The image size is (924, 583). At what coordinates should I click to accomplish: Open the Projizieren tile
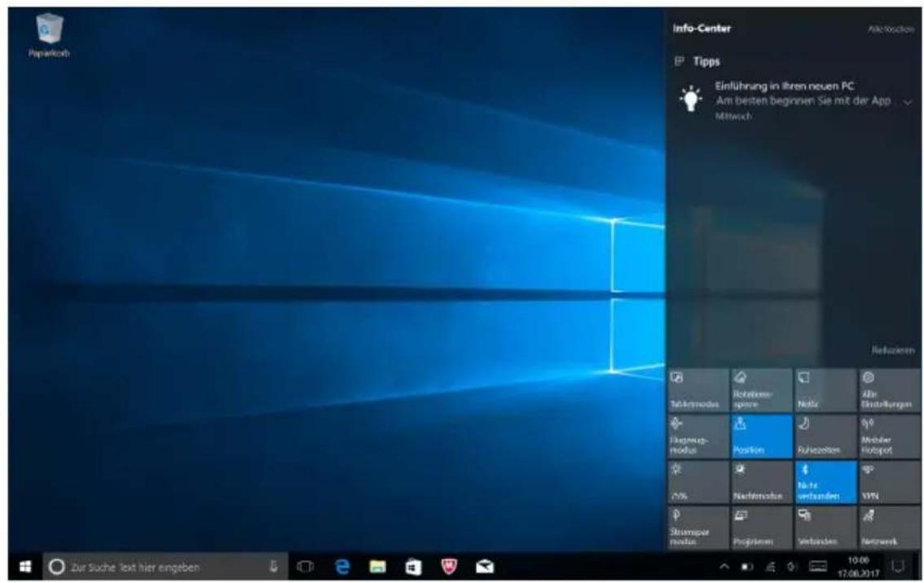[761, 528]
